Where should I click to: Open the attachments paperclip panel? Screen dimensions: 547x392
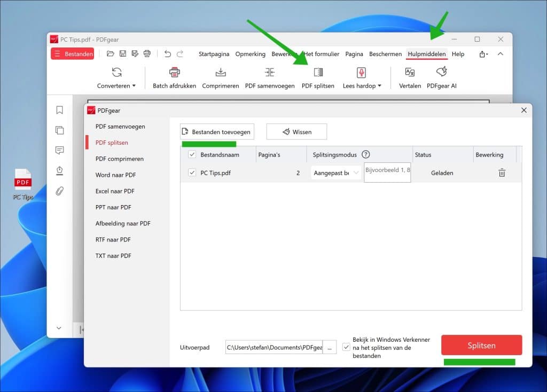(60, 191)
